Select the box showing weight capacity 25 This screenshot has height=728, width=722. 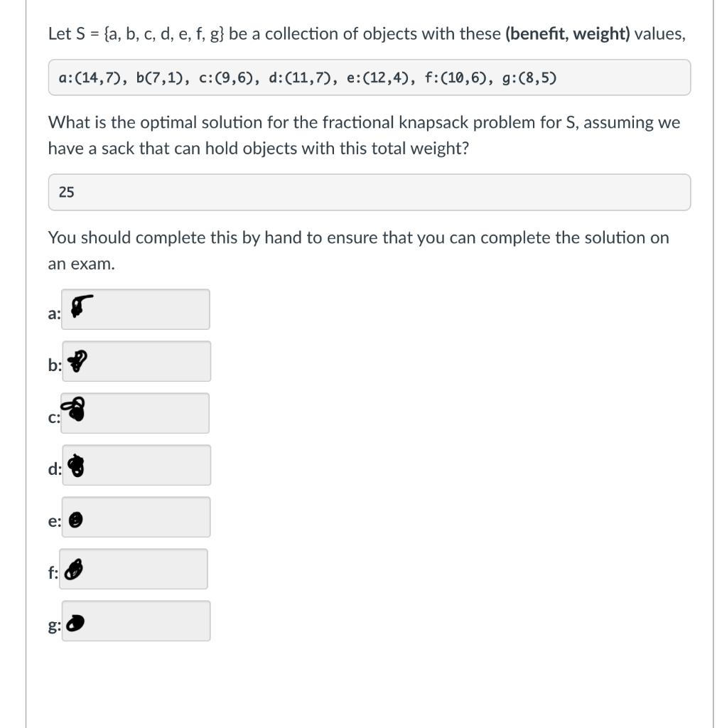point(370,192)
